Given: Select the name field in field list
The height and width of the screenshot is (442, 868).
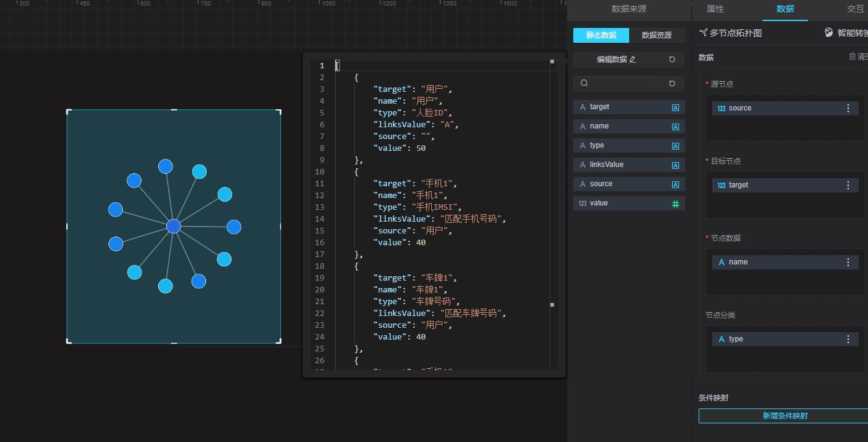Looking at the screenshot, I should click(x=629, y=126).
